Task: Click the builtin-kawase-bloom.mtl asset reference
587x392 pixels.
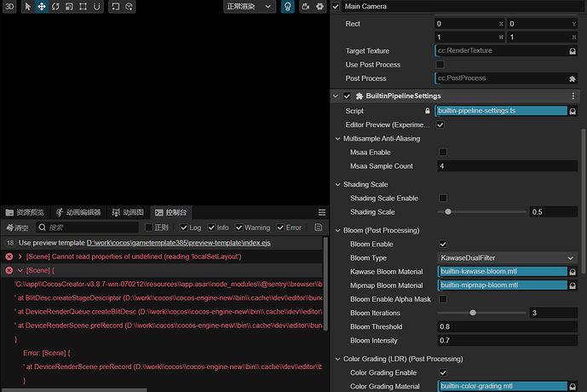Action: pyautogui.click(x=504, y=272)
